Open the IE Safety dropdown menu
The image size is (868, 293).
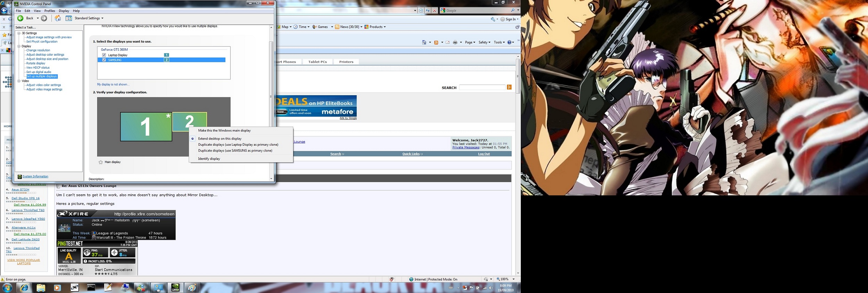[484, 42]
